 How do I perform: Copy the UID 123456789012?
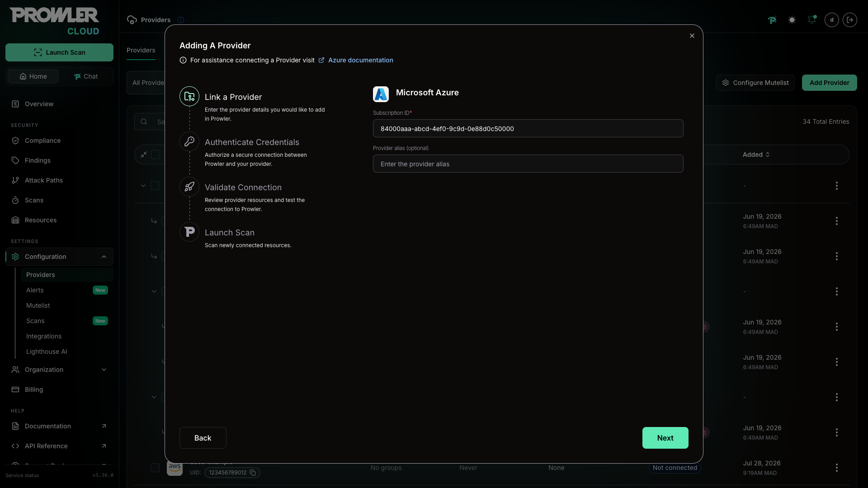(x=253, y=473)
